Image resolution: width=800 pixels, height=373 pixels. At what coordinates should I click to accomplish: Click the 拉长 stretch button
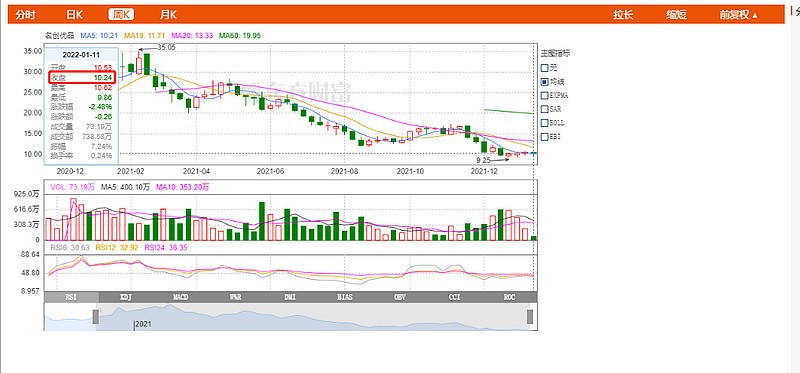coord(623,15)
